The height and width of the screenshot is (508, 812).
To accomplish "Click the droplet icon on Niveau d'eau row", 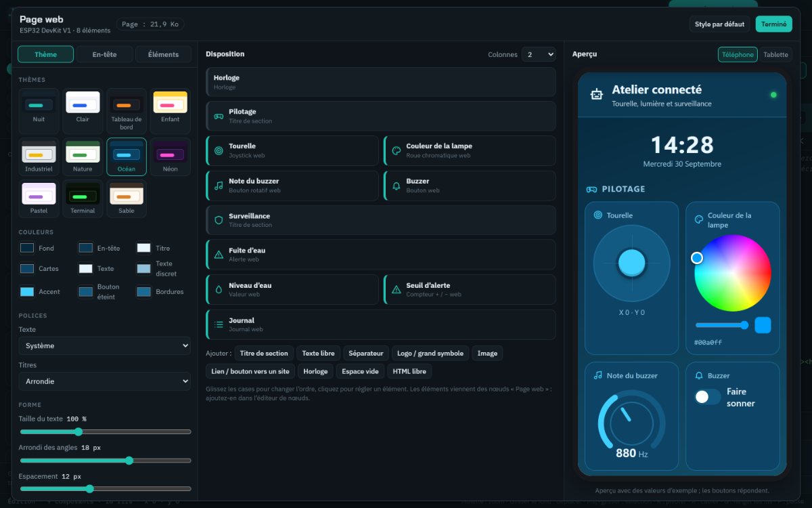I will tap(219, 289).
